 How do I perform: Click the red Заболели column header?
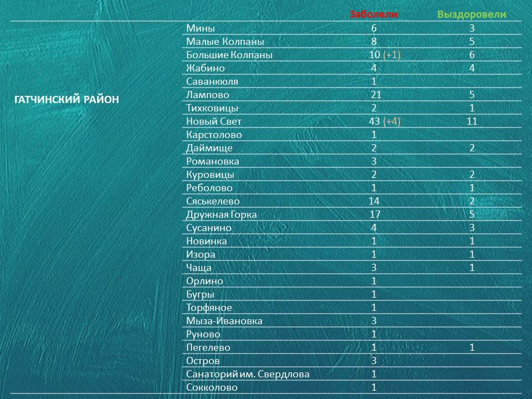(x=374, y=14)
